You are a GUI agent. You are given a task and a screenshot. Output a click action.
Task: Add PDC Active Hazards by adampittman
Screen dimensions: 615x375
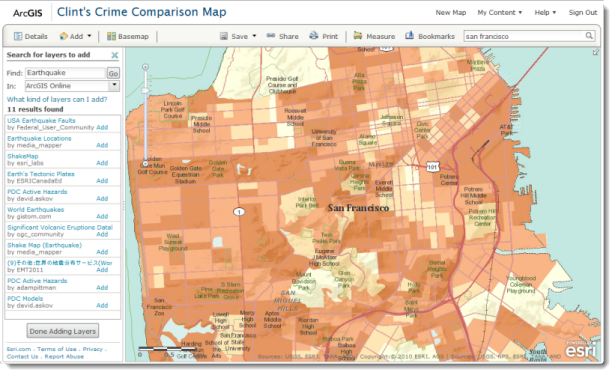pyautogui.click(x=102, y=288)
